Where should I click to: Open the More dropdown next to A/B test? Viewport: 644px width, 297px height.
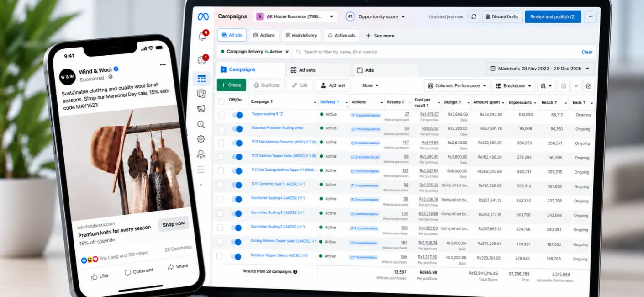[x=370, y=85]
